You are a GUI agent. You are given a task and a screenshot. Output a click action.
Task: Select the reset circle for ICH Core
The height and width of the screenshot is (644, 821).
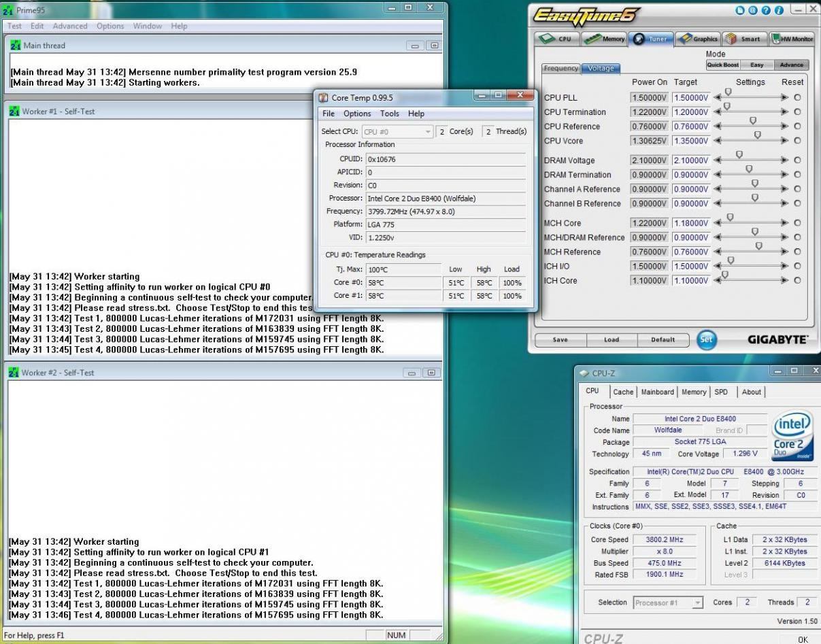tap(797, 280)
